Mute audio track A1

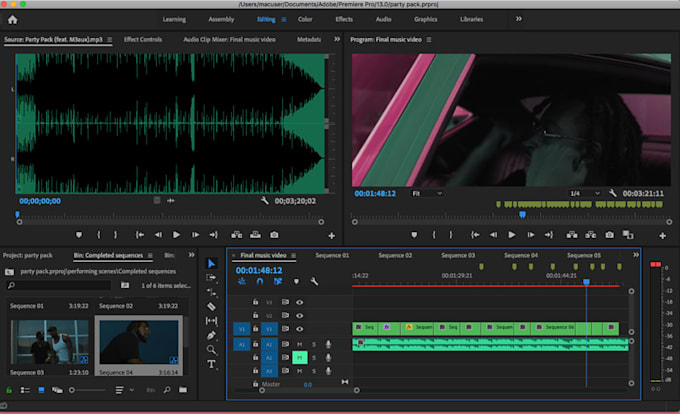299,344
